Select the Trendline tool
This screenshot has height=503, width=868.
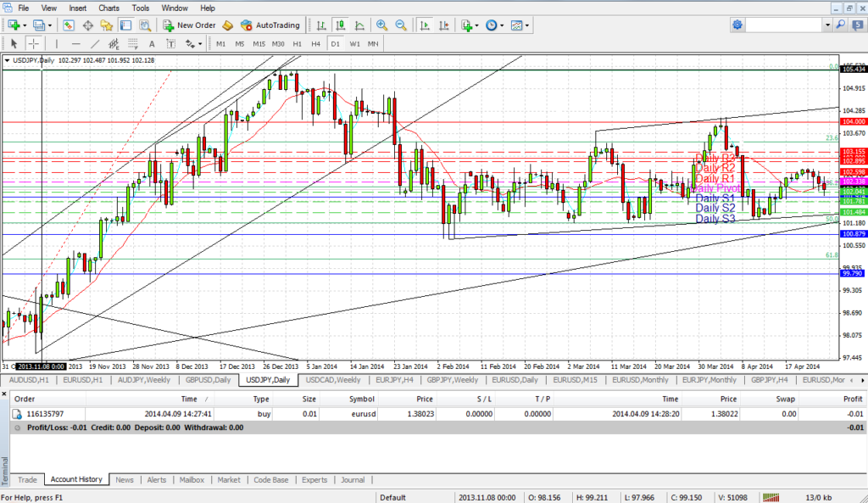tap(95, 43)
